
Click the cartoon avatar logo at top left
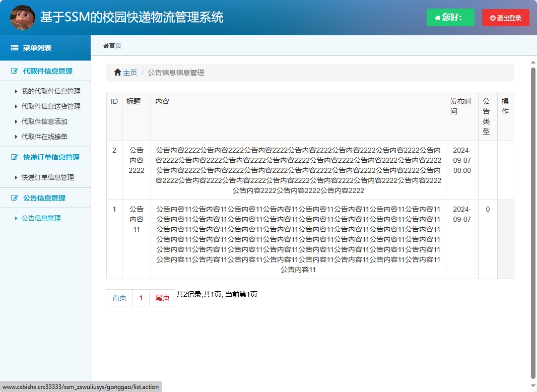click(x=23, y=17)
